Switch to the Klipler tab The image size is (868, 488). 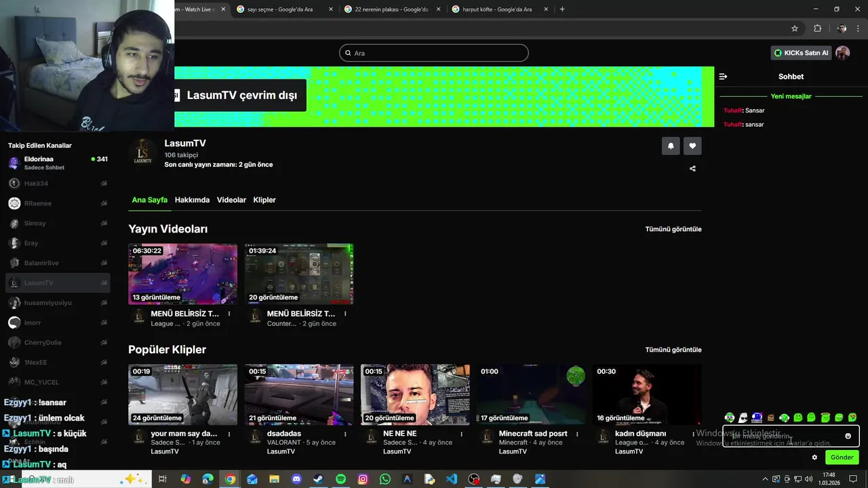264,200
